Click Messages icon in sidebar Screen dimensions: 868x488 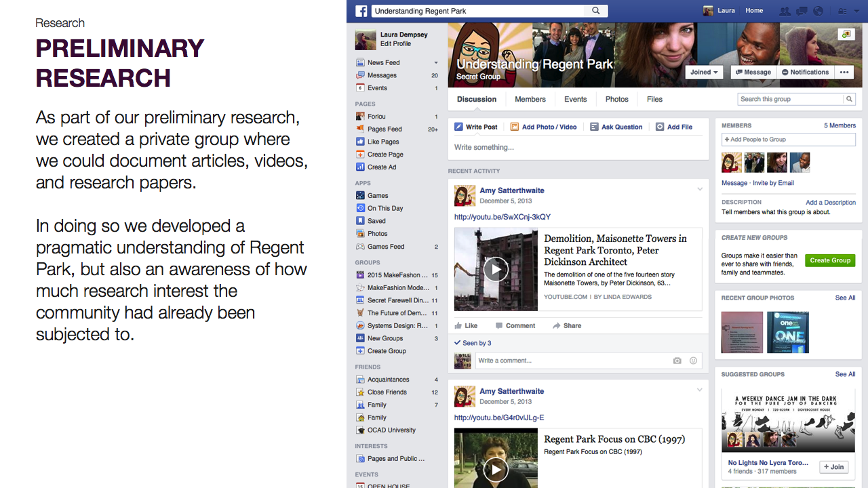click(360, 75)
